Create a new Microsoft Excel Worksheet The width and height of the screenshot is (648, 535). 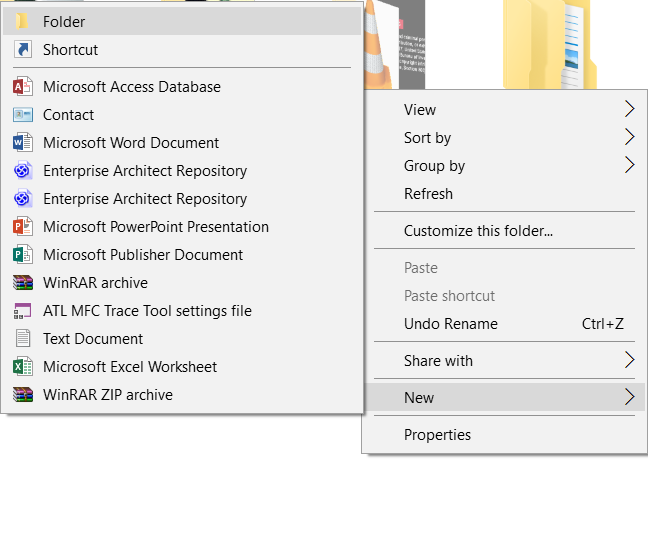(x=182, y=366)
